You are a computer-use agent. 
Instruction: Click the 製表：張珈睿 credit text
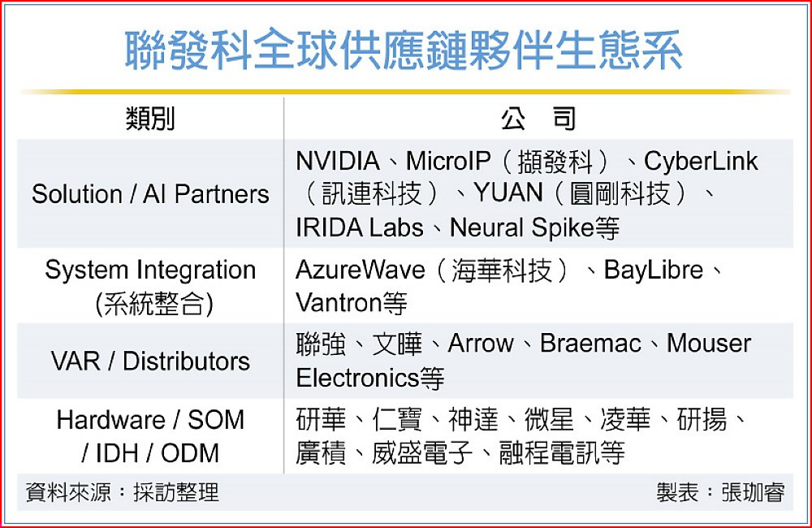[720, 492]
